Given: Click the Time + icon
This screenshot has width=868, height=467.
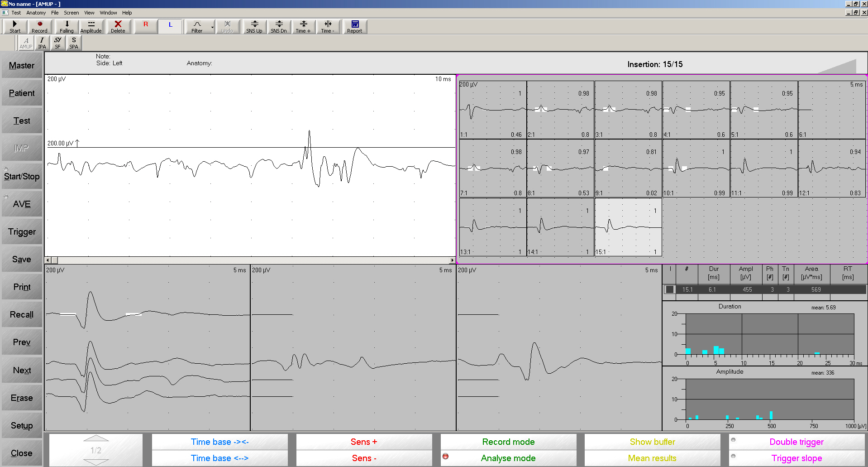Looking at the screenshot, I should [303, 27].
